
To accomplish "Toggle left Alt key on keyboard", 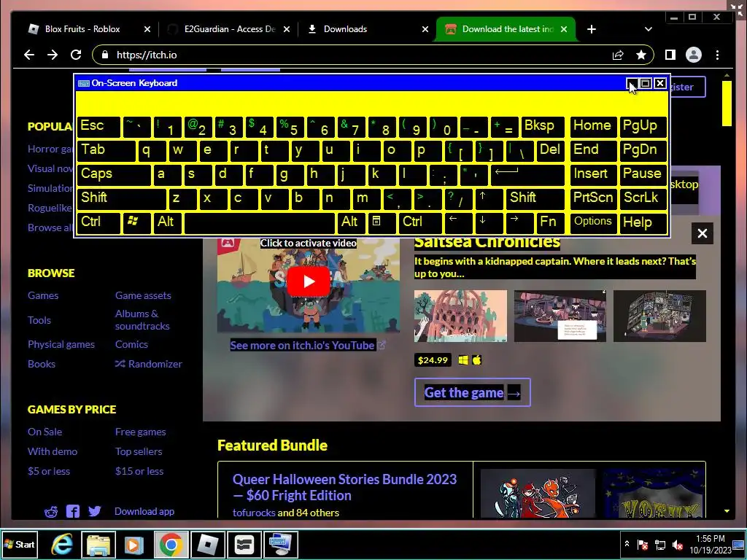I will point(167,222).
